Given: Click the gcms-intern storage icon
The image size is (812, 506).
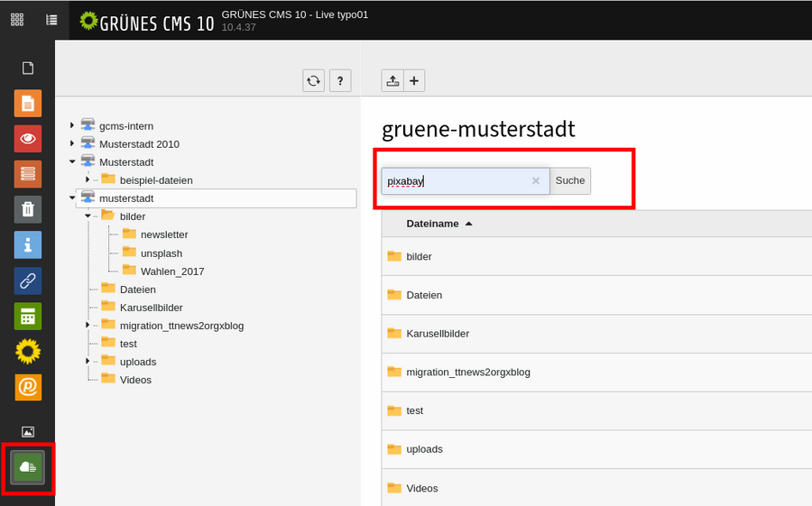Looking at the screenshot, I should coord(88,125).
